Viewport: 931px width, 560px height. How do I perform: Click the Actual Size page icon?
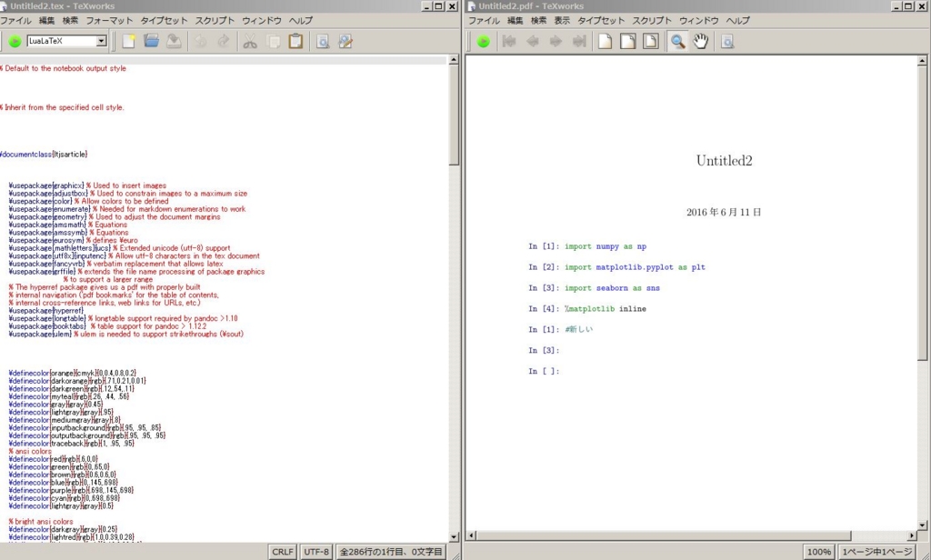(x=605, y=41)
